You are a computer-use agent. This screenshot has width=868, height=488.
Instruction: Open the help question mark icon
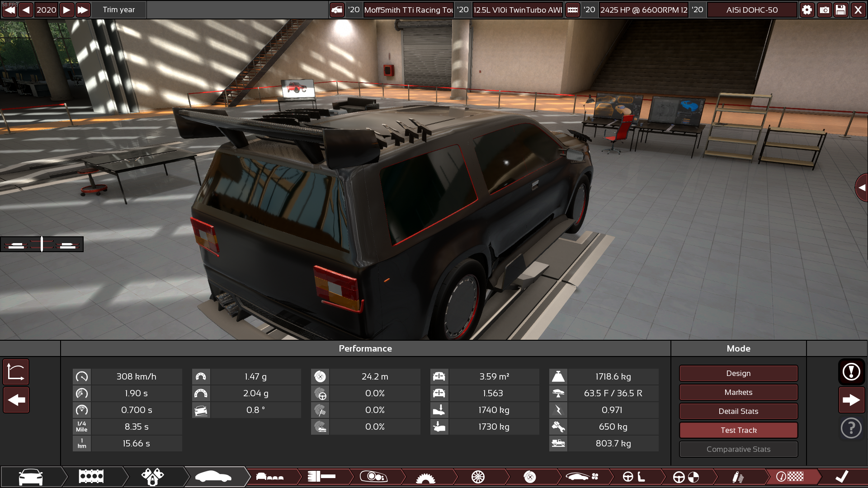click(851, 427)
